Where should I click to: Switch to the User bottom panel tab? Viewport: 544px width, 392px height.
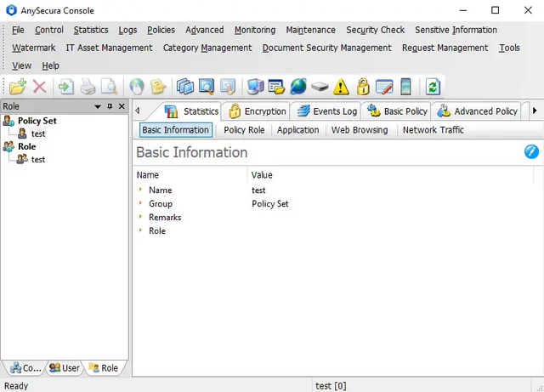click(65, 368)
